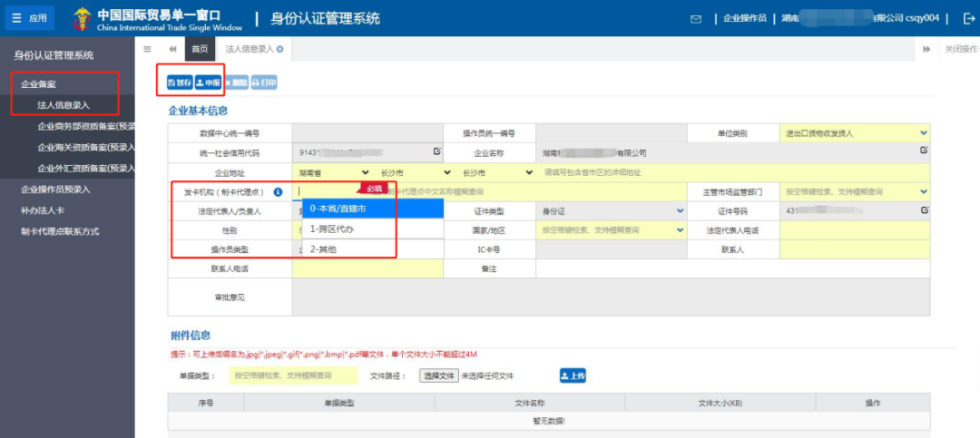
Task: Toggle the sidebar collapse hamburger icon
Action: (x=147, y=49)
